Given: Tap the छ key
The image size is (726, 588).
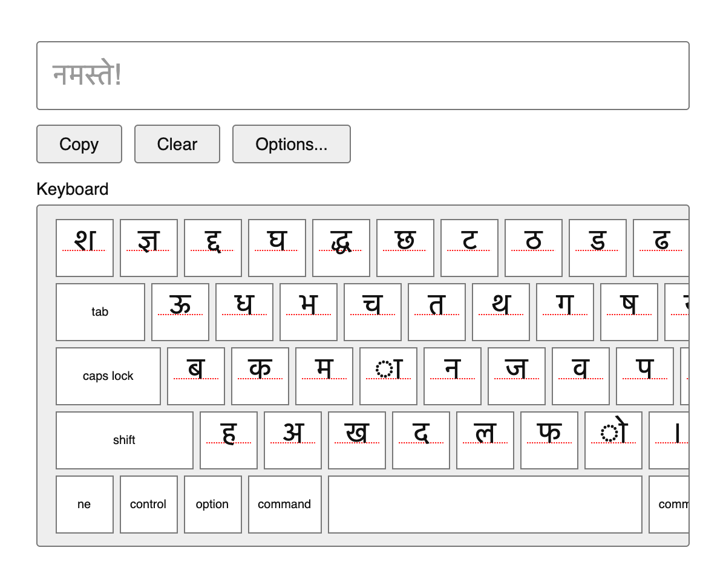Looking at the screenshot, I should [405, 248].
